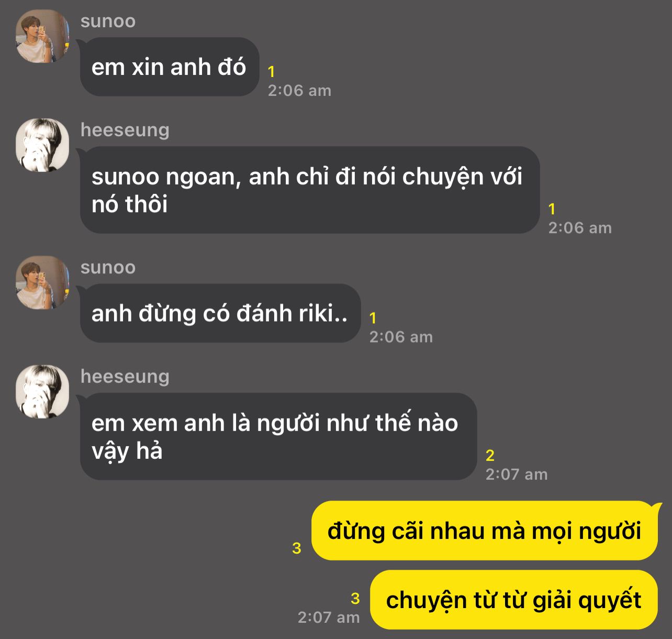Tap unread count 1 beside 'anh đừng có đánh riki'
Screen dimensions: 672x639
[x=373, y=318]
